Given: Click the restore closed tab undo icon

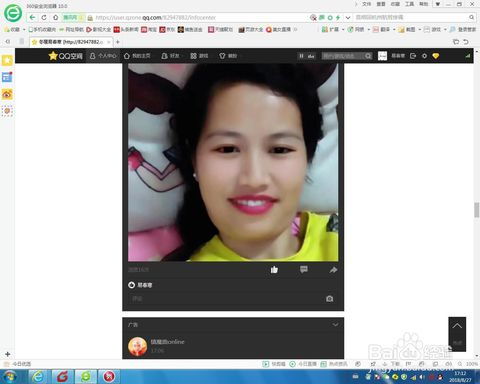Looking at the screenshot, I should pos(466,42).
